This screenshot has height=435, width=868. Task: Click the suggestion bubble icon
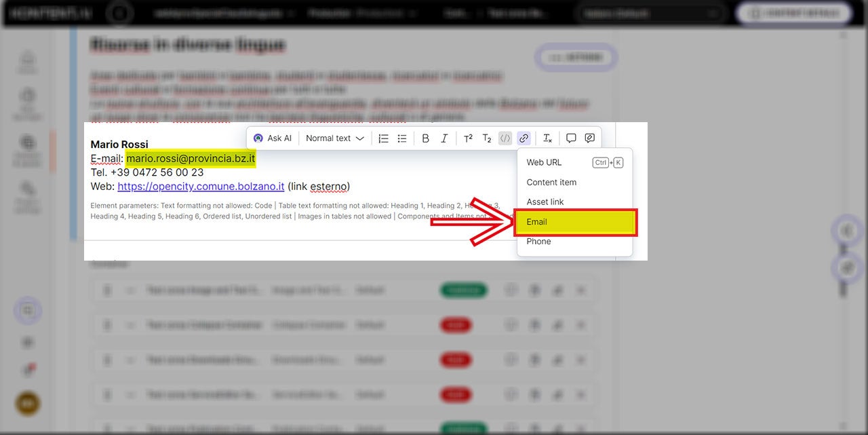tap(590, 138)
